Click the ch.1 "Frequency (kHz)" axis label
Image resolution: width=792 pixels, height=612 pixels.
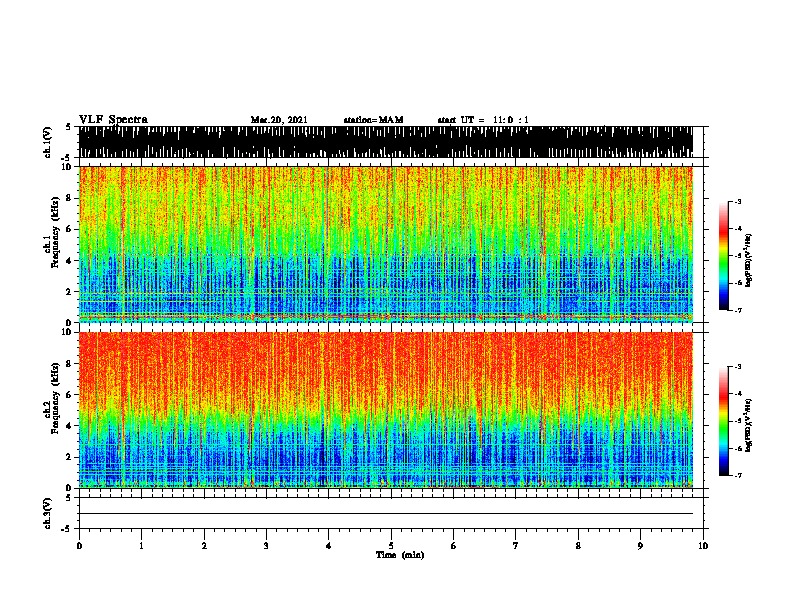[x=55, y=232]
